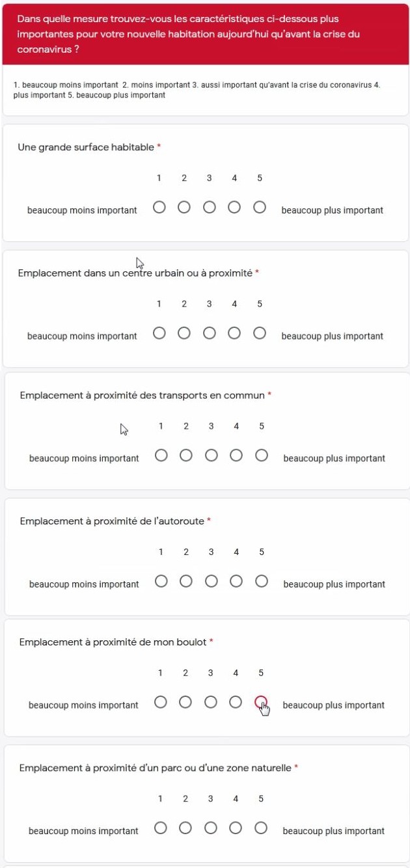Image resolution: width=410 pixels, height=868 pixels.
Task: Mark rating 5 for 'proximité de l'autoroute'
Action: point(262,581)
